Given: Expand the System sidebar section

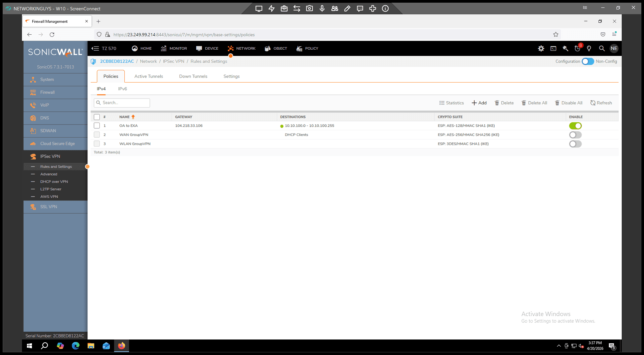Looking at the screenshot, I should point(56,80).
